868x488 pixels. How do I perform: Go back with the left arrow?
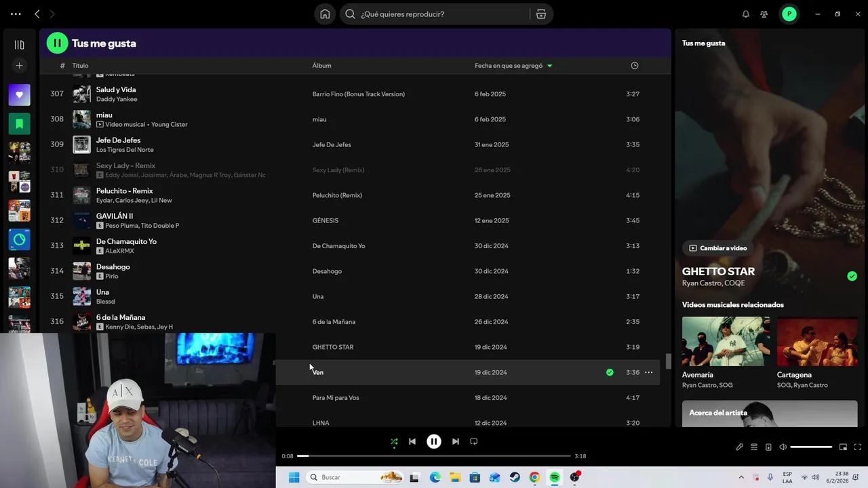pyautogui.click(x=37, y=14)
